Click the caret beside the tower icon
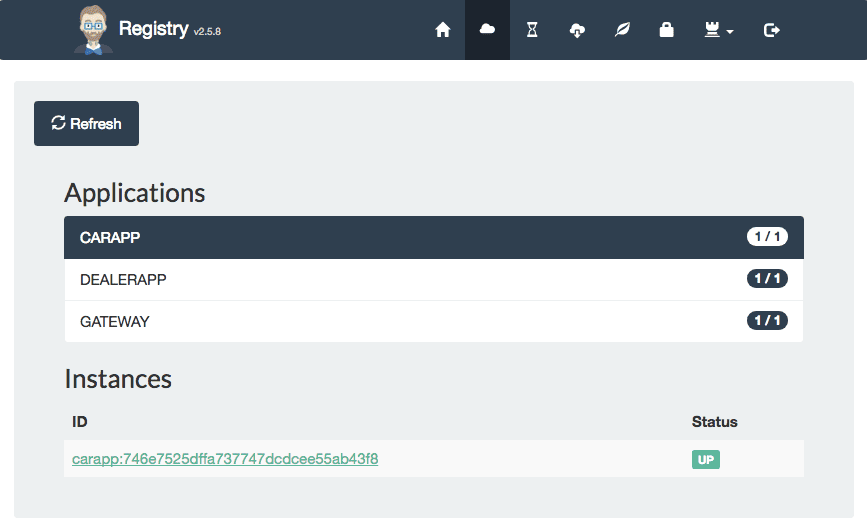867x532 pixels. 730,32
